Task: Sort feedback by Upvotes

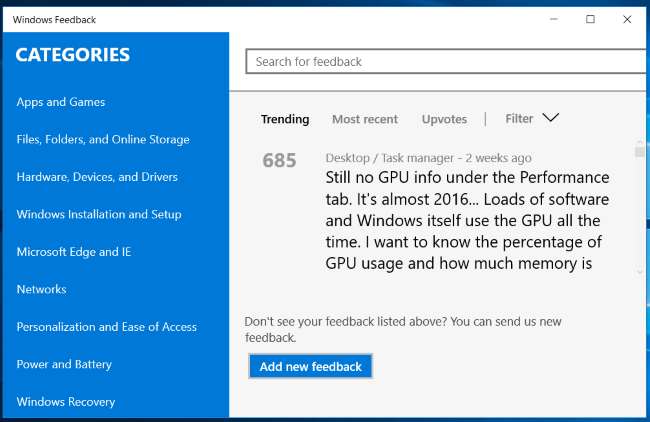Action: coord(444,119)
